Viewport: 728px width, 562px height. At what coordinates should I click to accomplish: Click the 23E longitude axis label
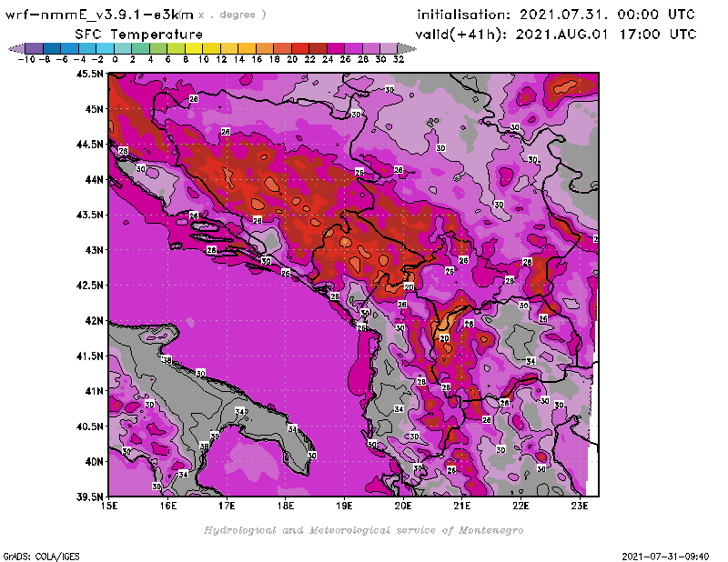580,506
